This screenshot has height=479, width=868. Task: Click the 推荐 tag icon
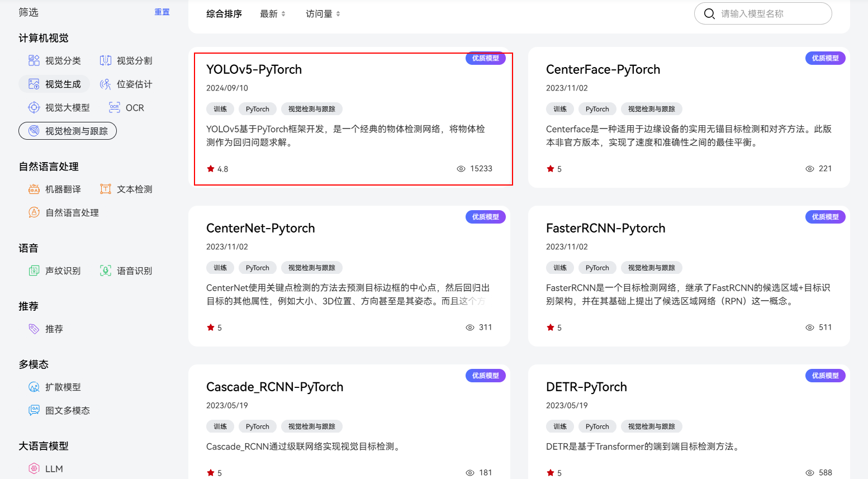coord(34,329)
